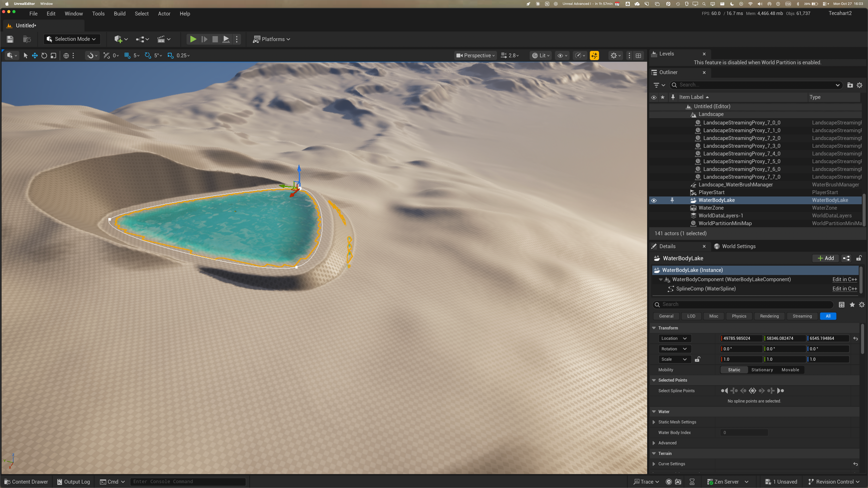Click the Stop simulation square button

pos(215,39)
